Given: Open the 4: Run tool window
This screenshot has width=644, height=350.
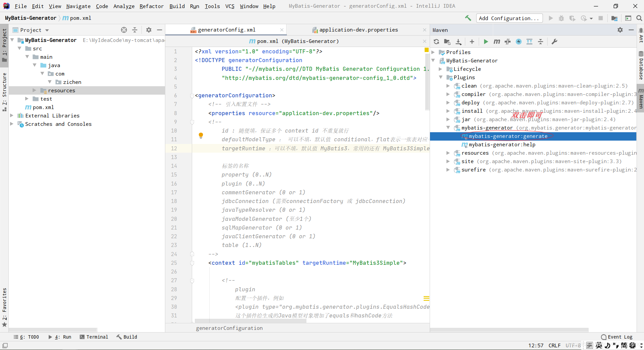Looking at the screenshot, I should 59,337.
